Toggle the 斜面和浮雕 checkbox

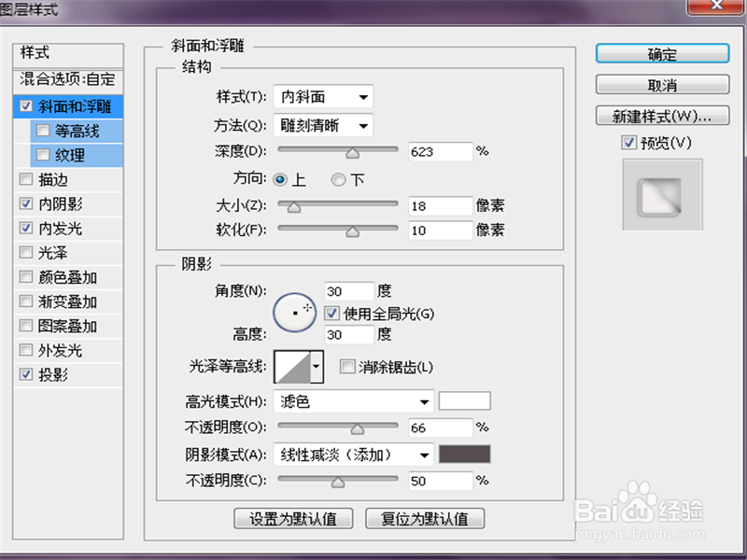(26, 106)
